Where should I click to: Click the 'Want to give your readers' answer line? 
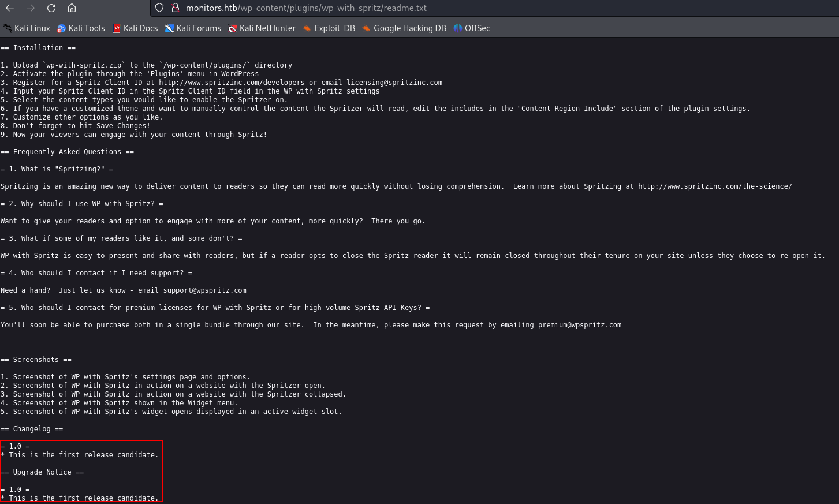[213, 221]
